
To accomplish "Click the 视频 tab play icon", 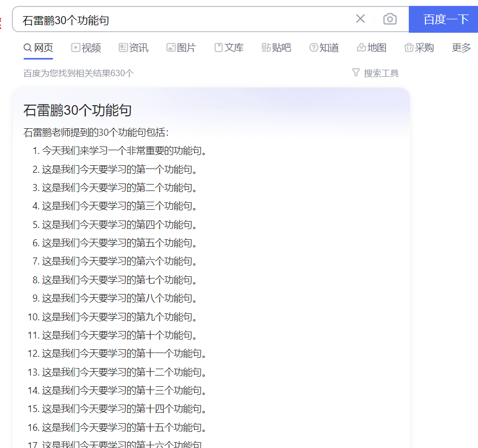I will point(75,48).
